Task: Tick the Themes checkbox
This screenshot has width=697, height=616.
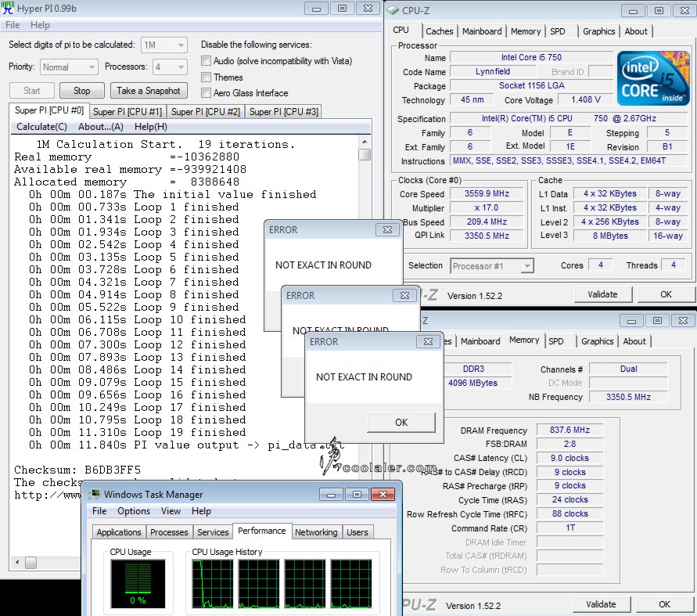Action: (x=206, y=77)
